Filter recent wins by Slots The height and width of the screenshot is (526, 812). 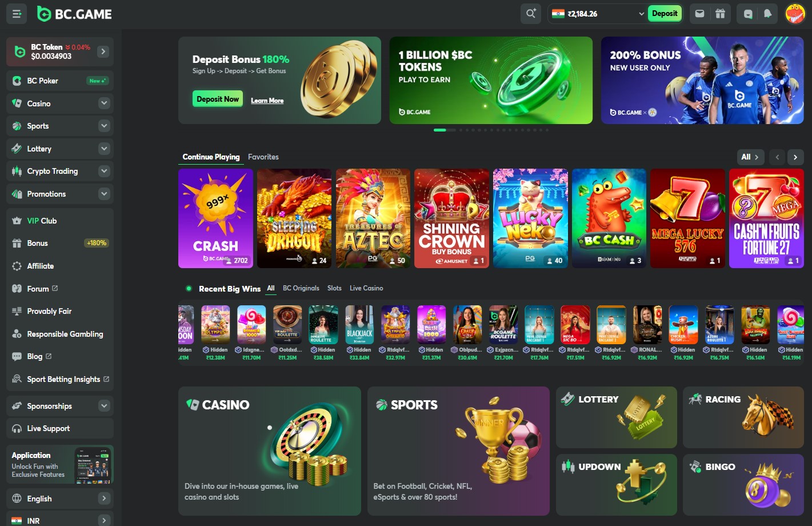[334, 288]
